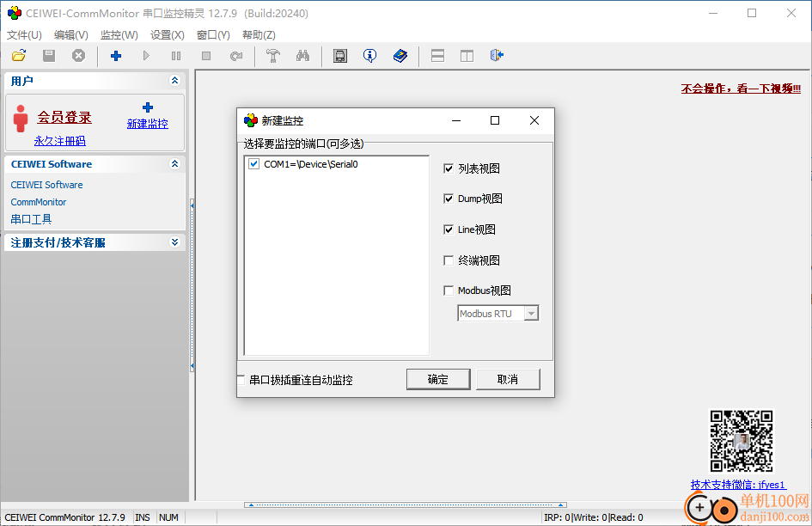Click IRP: 0|Write: 0|Read: 0 in status bar
812x526 pixels.
point(594,517)
